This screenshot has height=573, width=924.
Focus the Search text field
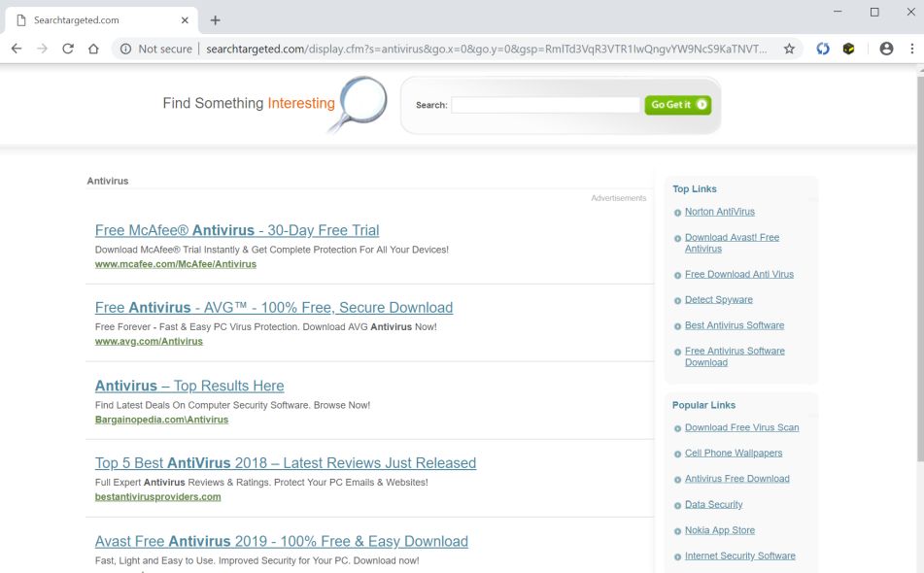[x=545, y=105]
